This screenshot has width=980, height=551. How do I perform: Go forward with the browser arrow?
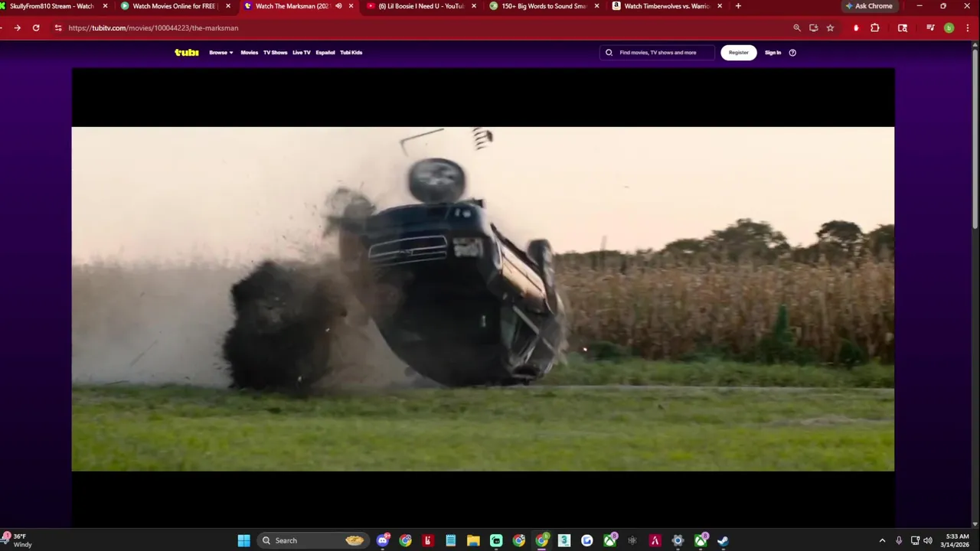point(17,28)
